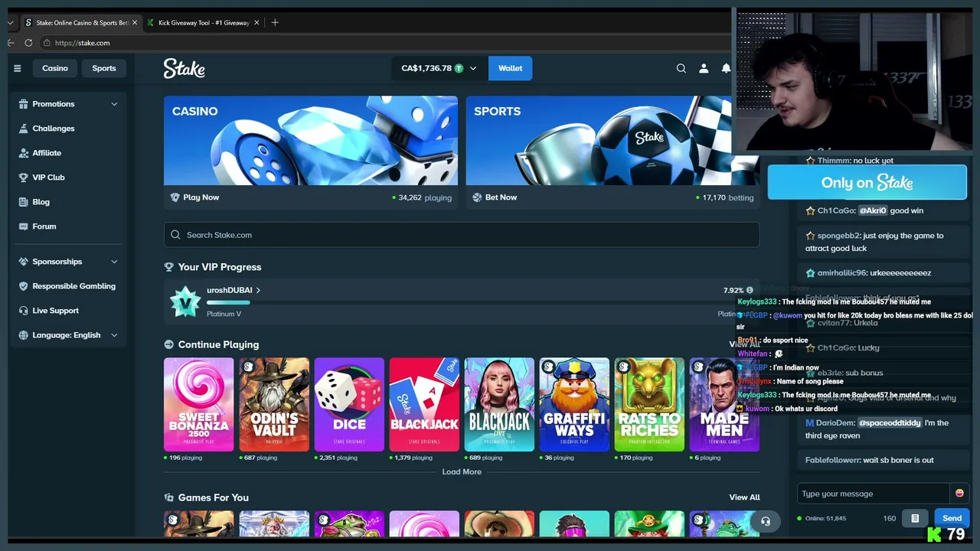Open the CA$1,736.78 balance dropdown
980x551 pixels.
(439, 68)
